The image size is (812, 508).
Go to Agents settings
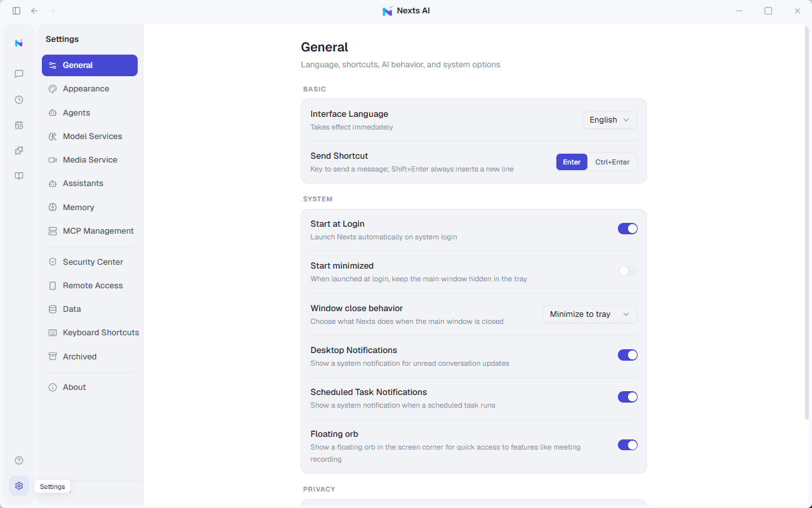click(x=89, y=113)
